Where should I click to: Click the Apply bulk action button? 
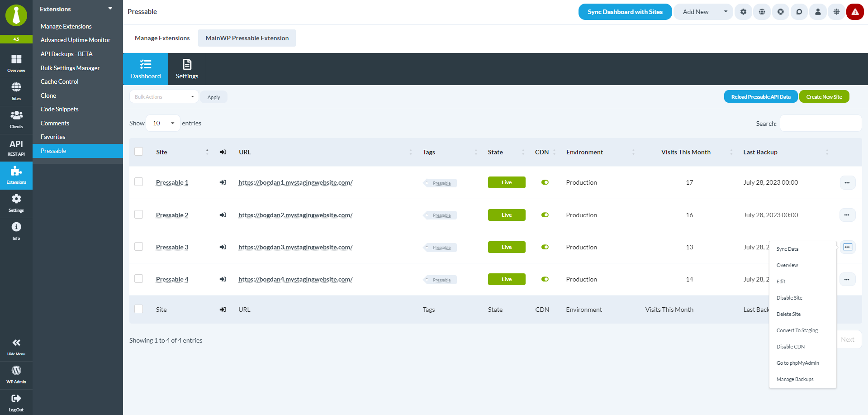click(x=213, y=97)
